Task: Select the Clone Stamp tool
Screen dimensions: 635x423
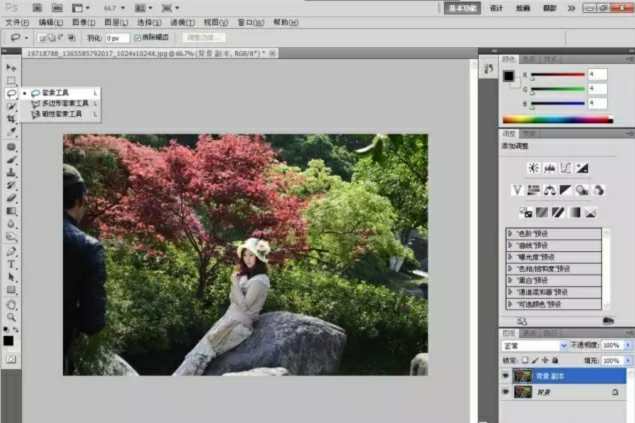Action: [11, 173]
